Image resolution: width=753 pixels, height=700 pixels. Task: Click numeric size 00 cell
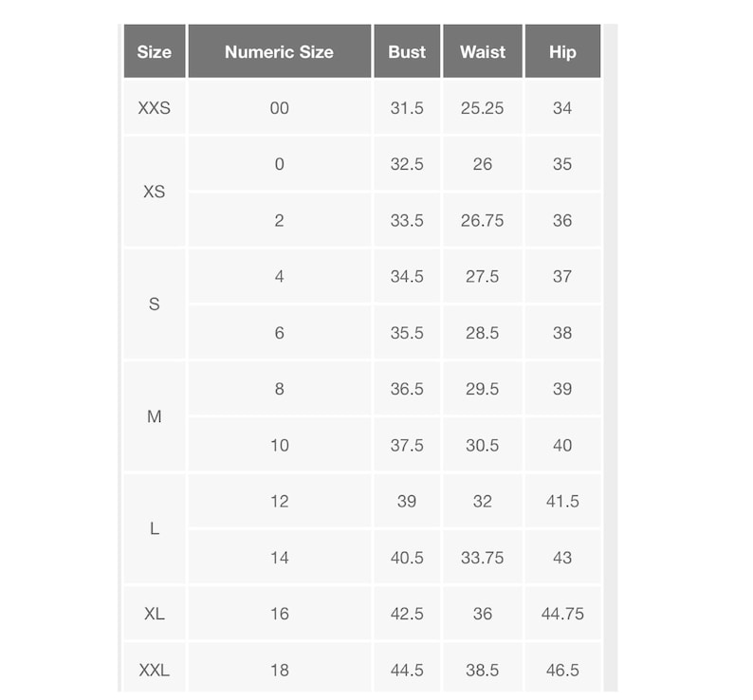[280, 107]
